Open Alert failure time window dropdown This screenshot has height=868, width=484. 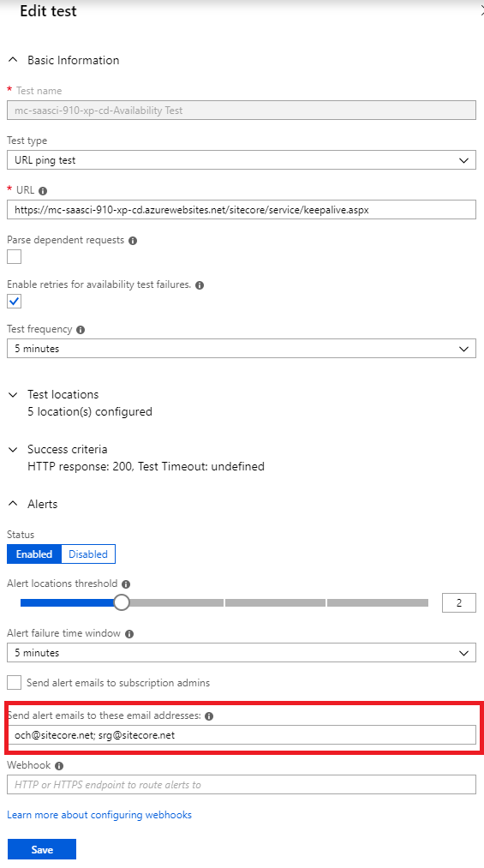(242, 653)
